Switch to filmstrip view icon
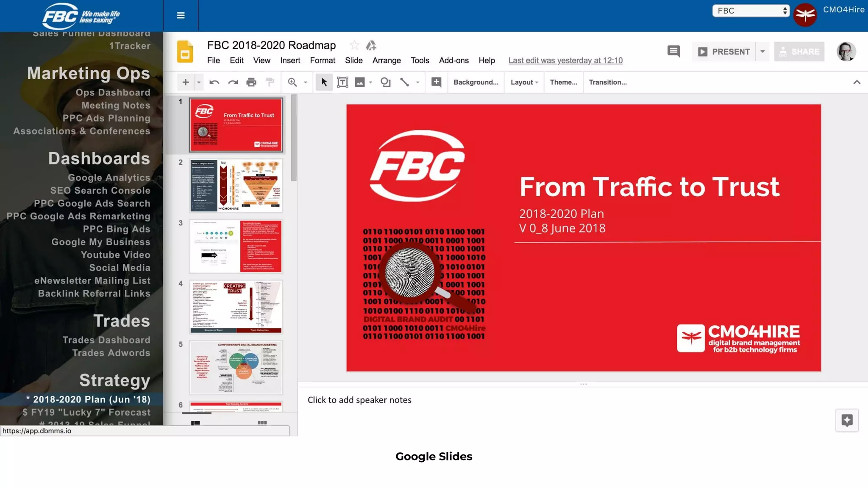This screenshot has width=868, height=488. 195,423
